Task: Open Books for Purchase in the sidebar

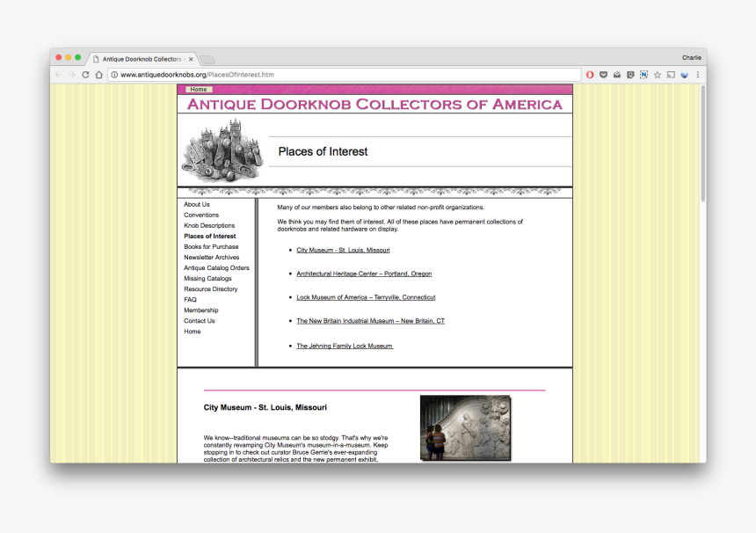Action: coord(211,247)
